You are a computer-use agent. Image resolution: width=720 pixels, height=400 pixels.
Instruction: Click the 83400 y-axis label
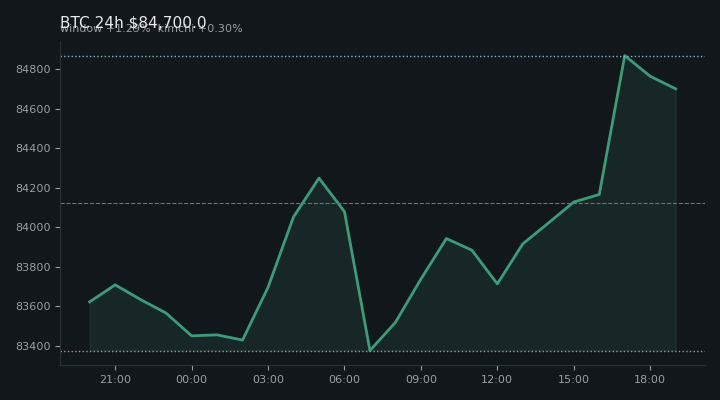[33, 346]
